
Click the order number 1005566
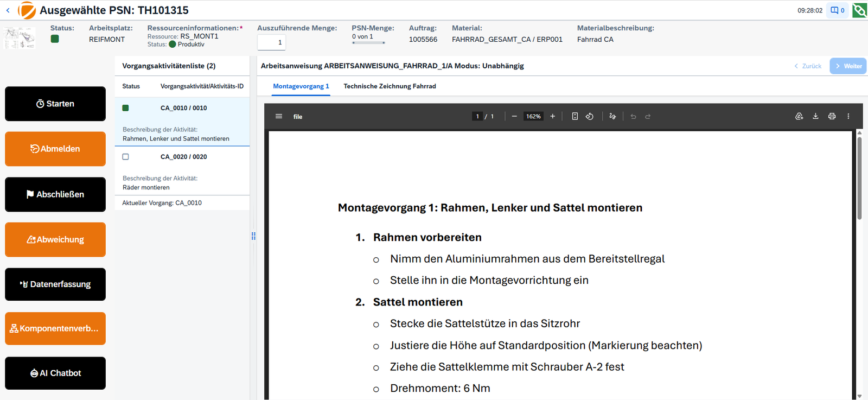[x=423, y=40]
